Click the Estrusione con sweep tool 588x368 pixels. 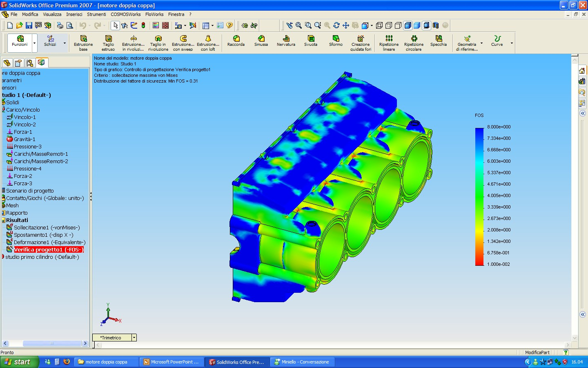pos(183,43)
